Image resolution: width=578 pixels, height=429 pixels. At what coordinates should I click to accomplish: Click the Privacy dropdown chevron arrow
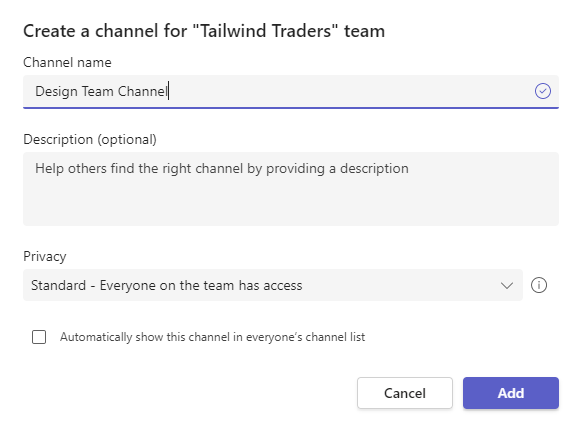click(507, 285)
